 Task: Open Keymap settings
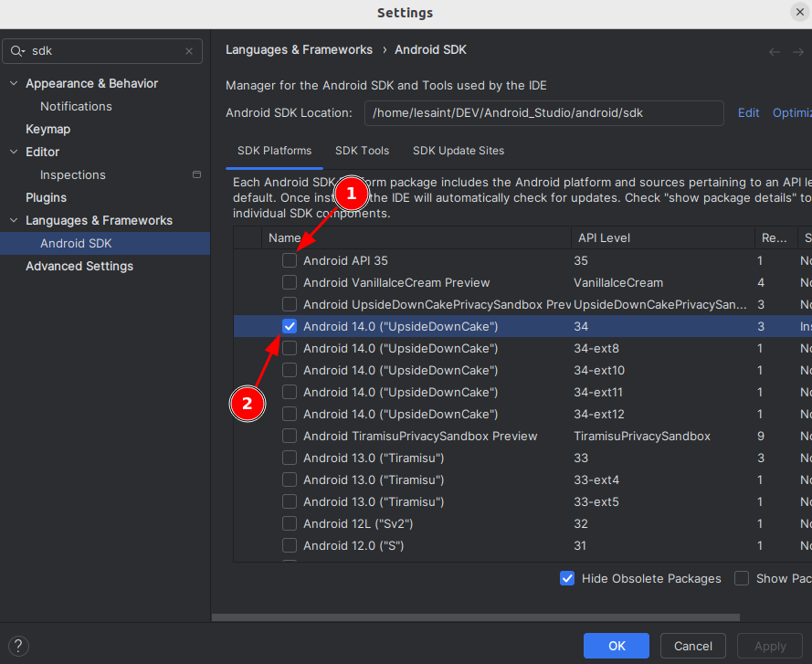48,129
